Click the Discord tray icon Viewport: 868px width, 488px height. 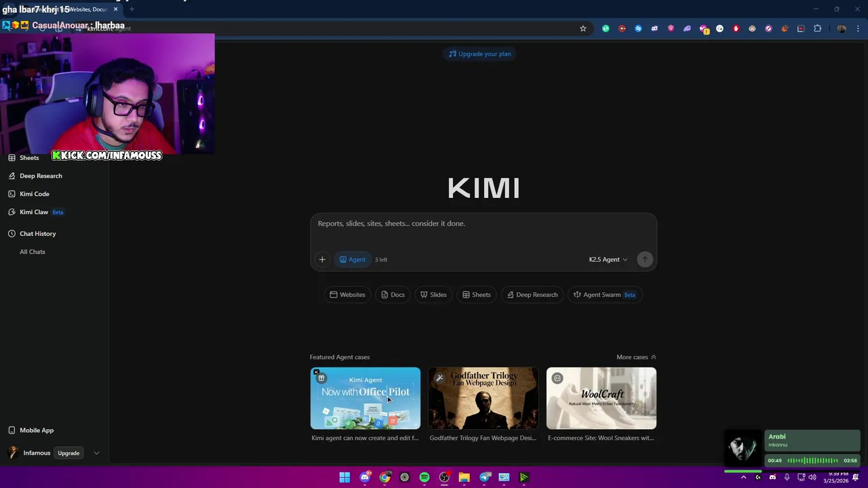click(x=772, y=477)
